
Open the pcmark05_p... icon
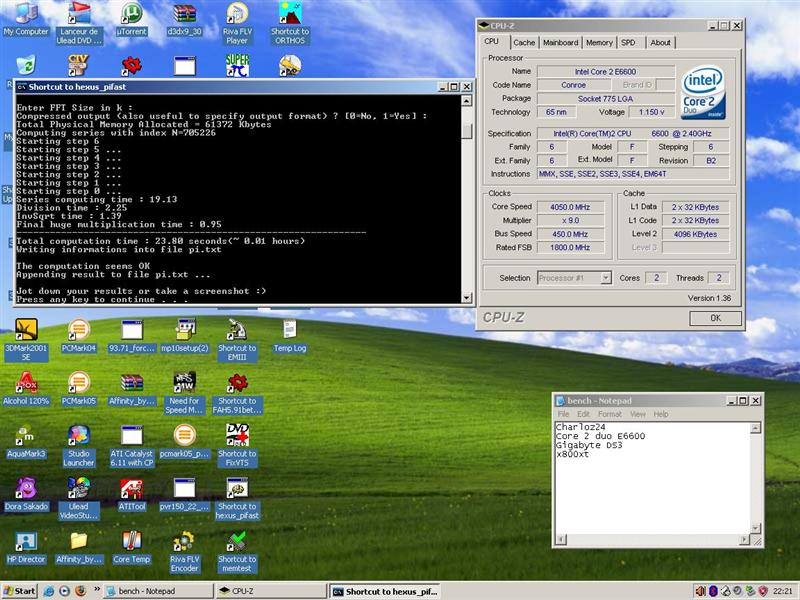[184, 441]
